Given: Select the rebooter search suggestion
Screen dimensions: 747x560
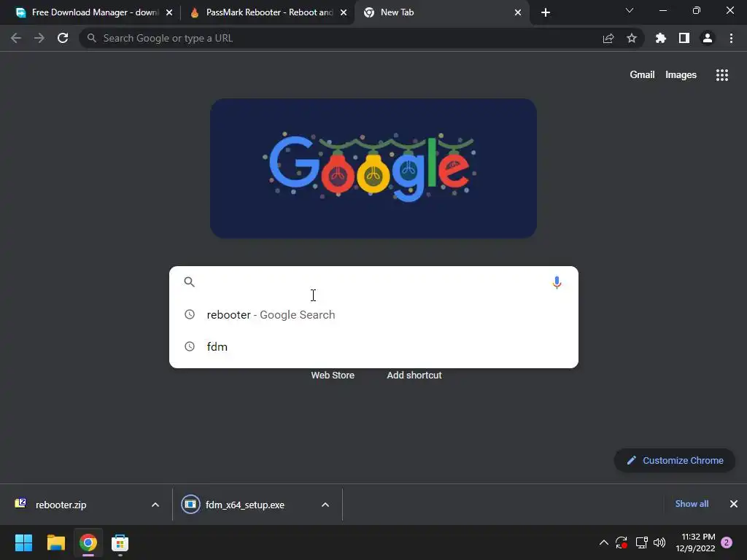Looking at the screenshot, I should point(373,314).
